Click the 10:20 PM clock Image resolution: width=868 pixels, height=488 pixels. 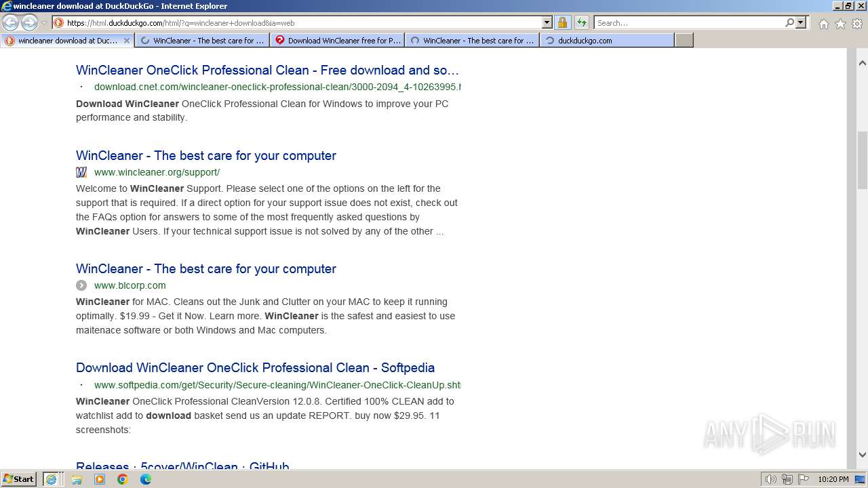pos(833,479)
